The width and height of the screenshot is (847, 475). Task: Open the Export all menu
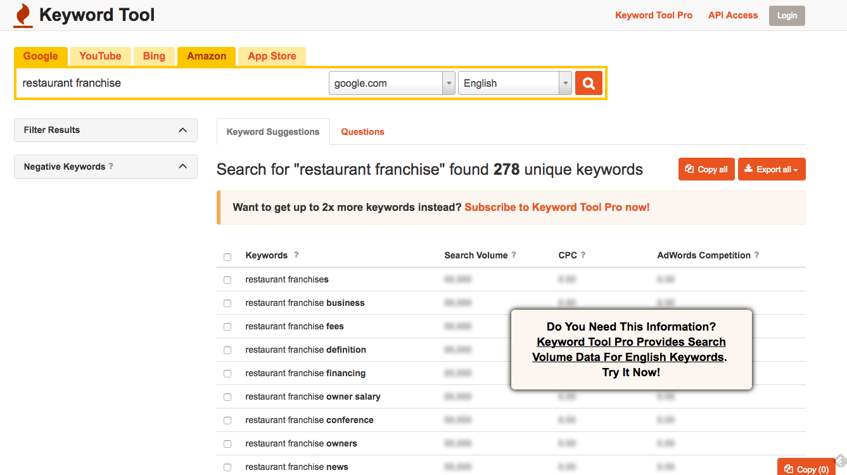click(771, 170)
